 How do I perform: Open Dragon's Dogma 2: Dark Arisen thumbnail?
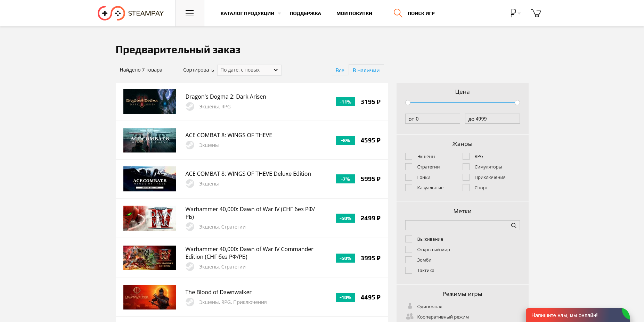[x=150, y=101]
